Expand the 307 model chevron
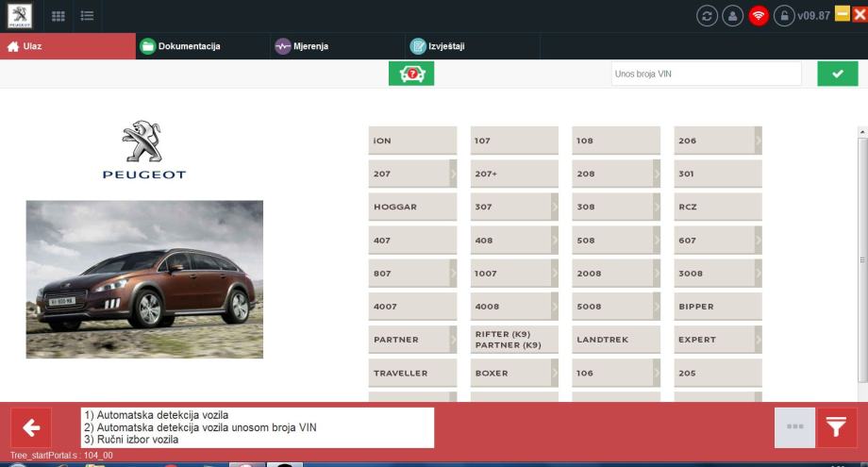 point(555,207)
